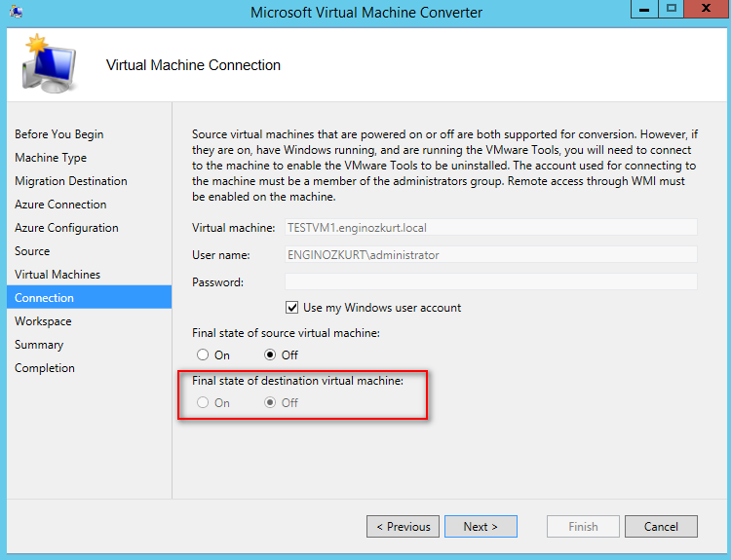Click the app icon in title bar
731x560 pixels.
16,11
